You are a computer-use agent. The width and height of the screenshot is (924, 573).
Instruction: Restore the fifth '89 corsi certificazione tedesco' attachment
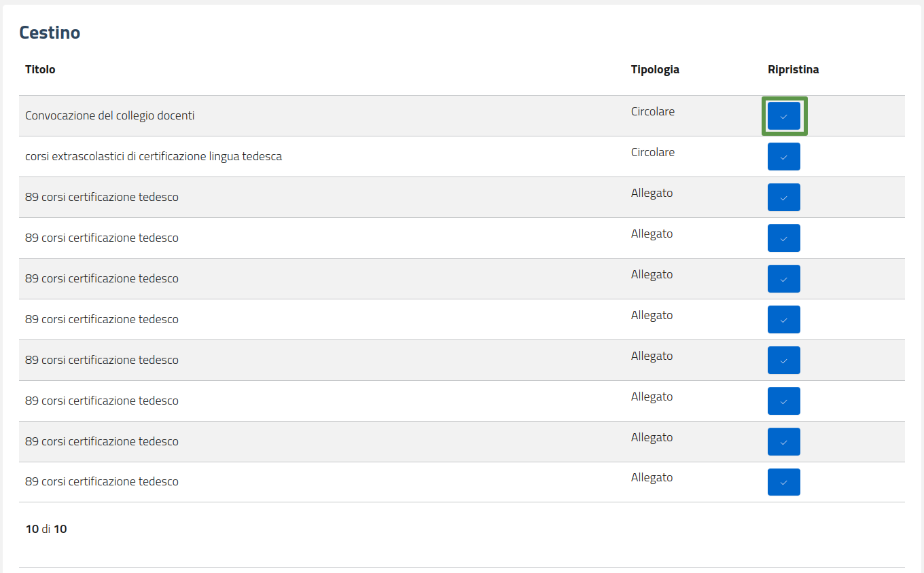click(783, 361)
